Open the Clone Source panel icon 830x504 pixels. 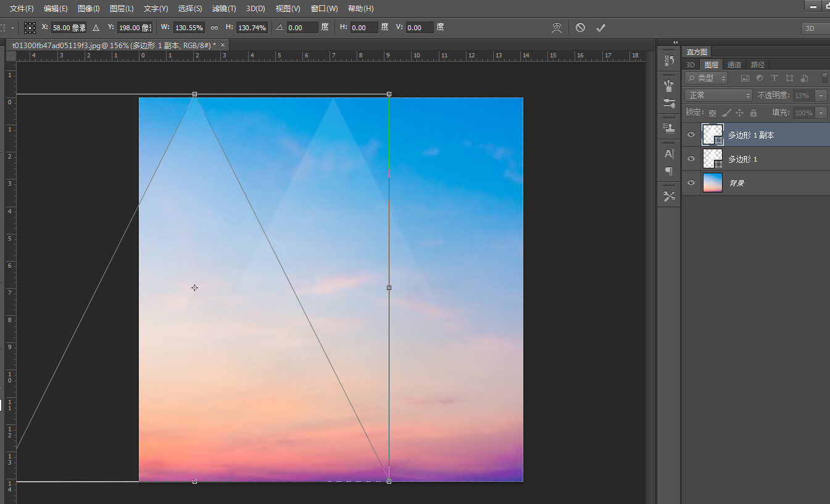click(669, 128)
